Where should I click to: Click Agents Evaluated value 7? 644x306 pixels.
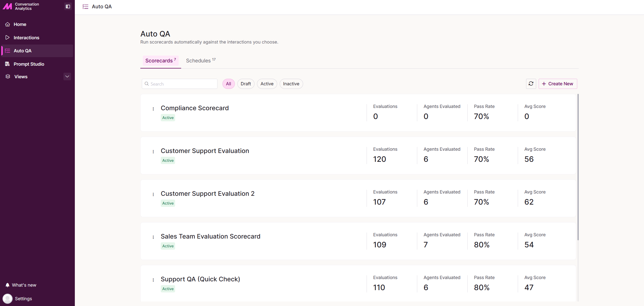click(x=426, y=245)
